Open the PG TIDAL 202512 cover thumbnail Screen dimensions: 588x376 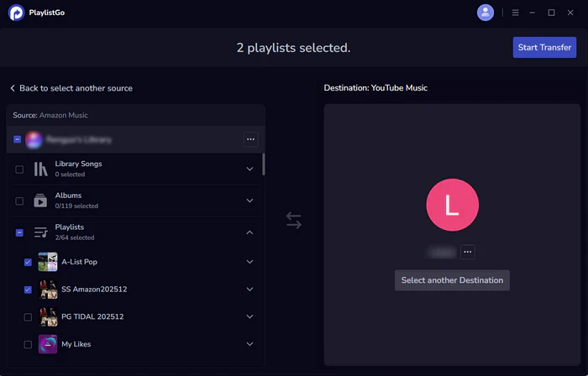(x=48, y=316)
